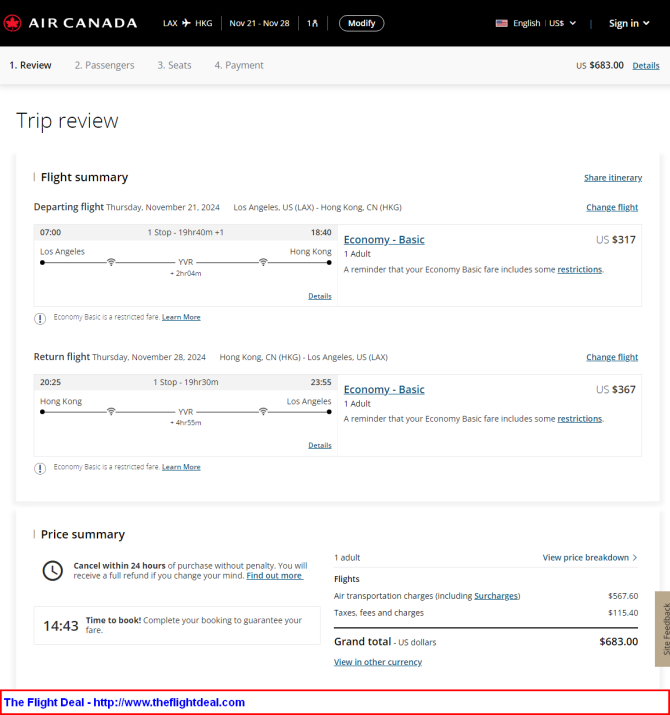The image size is (670, 715).
Task: Click the 18:40 arrival time
Action: click(321, 233)
